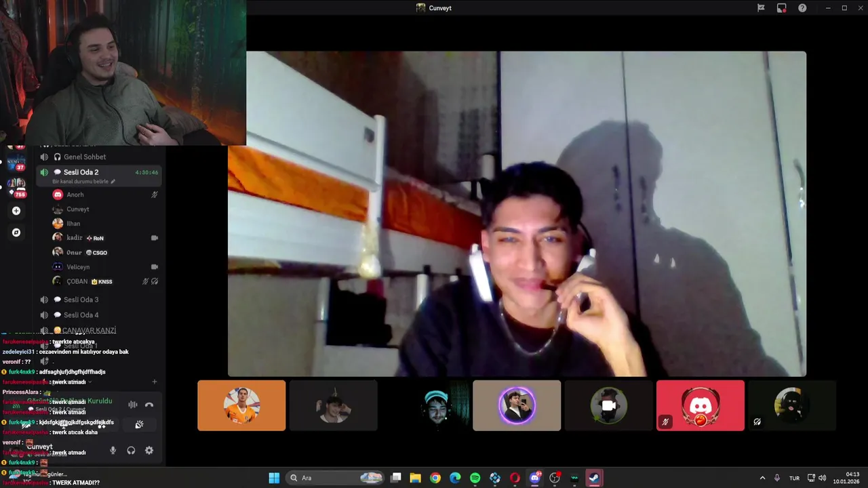The image size is (868, 488).
Task: Click kadir's camera icon
Action: [155, 238]
